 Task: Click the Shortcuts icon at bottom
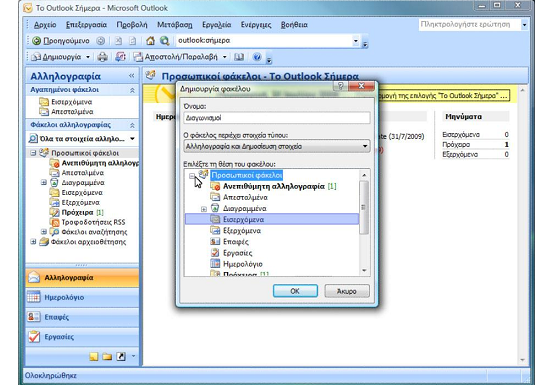point(121,356)
